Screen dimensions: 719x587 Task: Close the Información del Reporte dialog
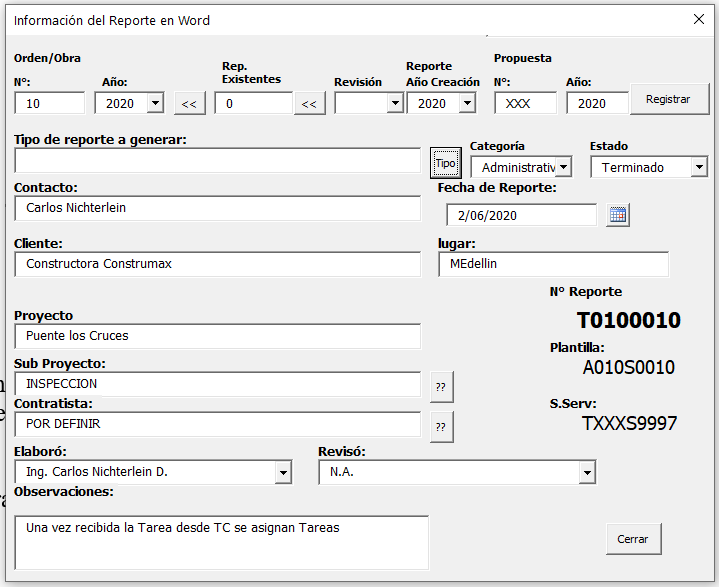point(699,19)
